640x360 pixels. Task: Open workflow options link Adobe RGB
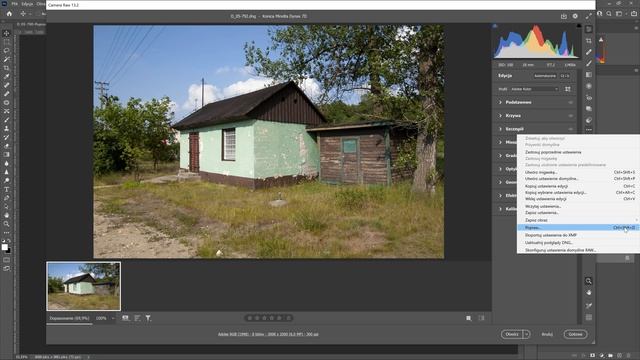click(x=268, y=334)
